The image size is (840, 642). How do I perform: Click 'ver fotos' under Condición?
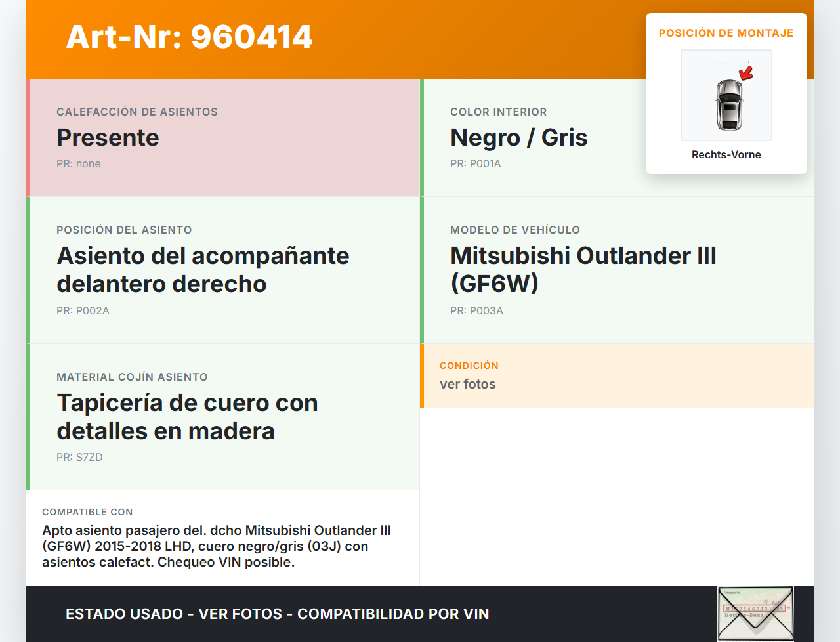click(468, 384)
